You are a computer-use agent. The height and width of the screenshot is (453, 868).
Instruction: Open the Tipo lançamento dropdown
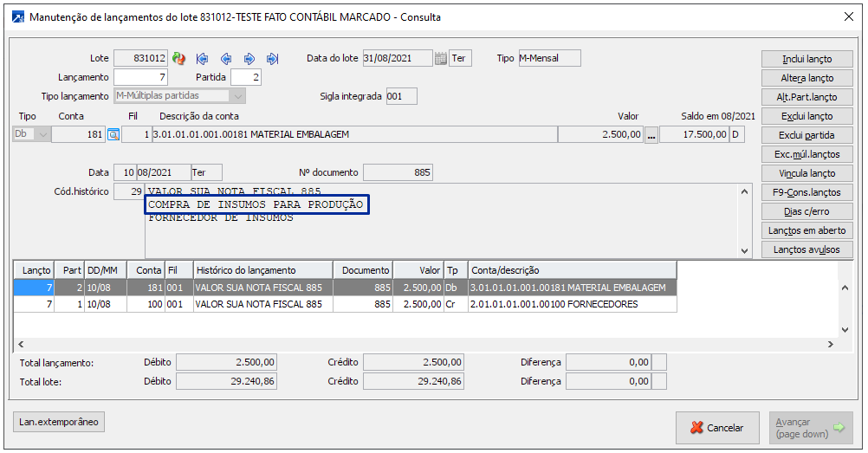pos(238,96)
